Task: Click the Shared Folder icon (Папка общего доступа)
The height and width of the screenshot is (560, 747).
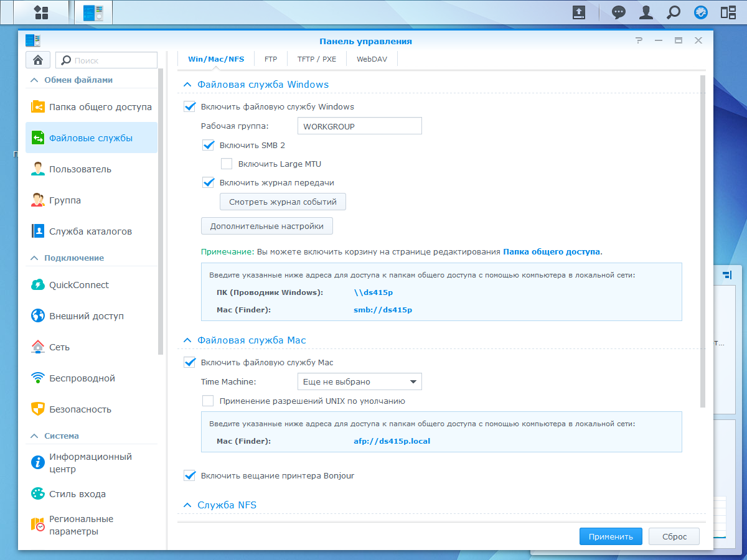Action: coord(38,107)
